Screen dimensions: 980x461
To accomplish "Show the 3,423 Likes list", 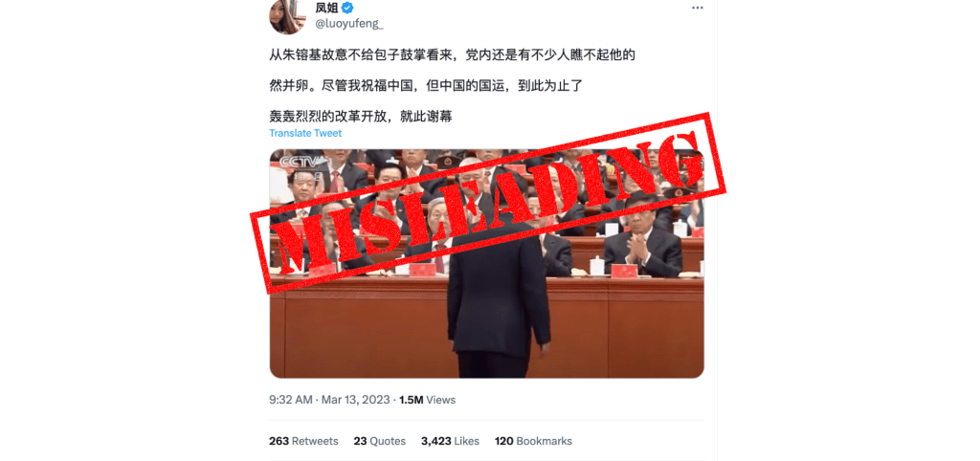I will point(450,441).
